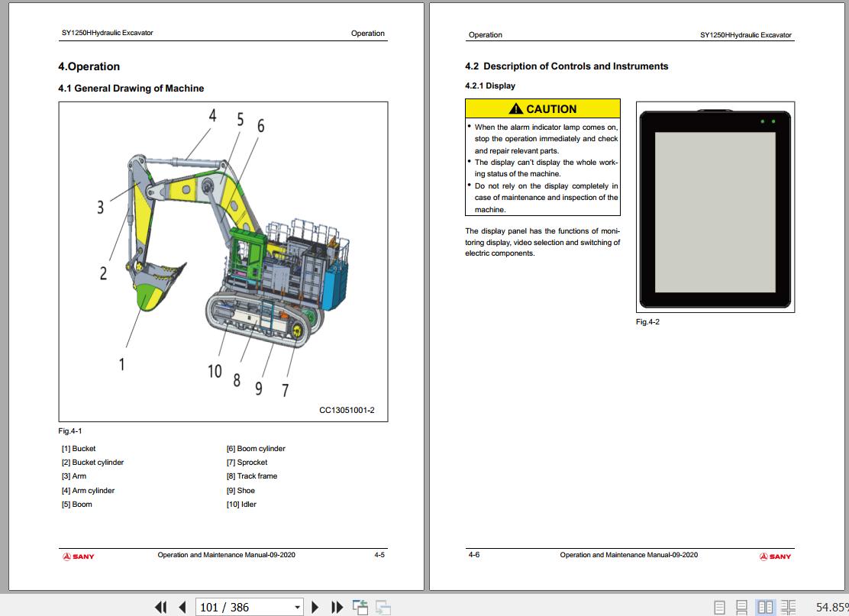
Task: Click right page header 'SY1250HHydraulic Excavator'
Action: coord(746,35)
